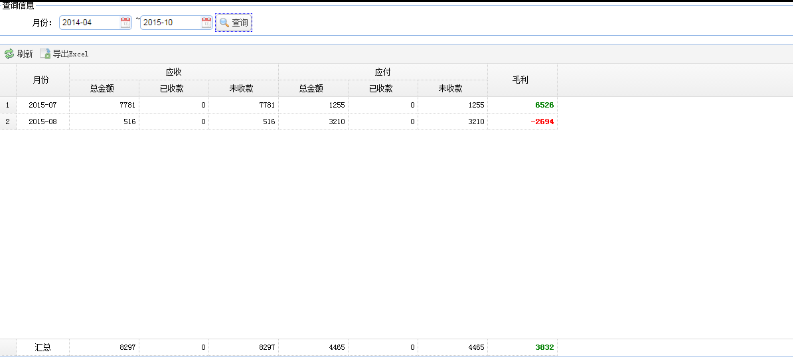Open calendar picker for end month 2015-10
This screenshot has width=793, height=361.
[x=206, y=22]
